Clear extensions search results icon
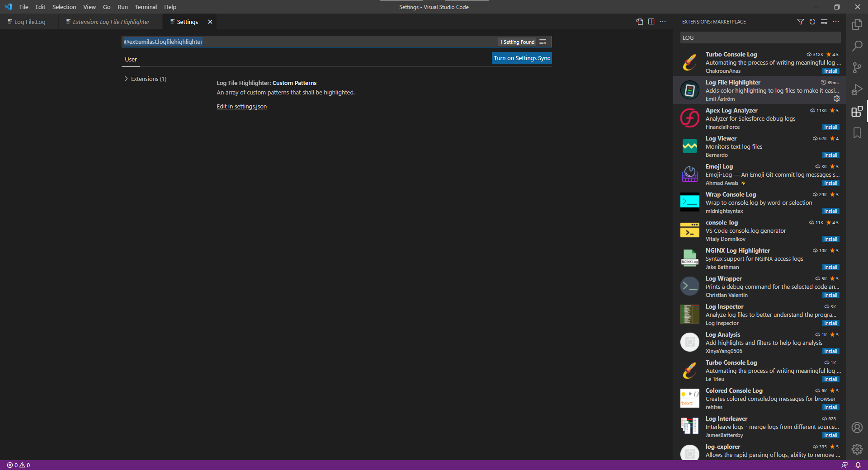The image size is (868, 470). pos(824,22)
